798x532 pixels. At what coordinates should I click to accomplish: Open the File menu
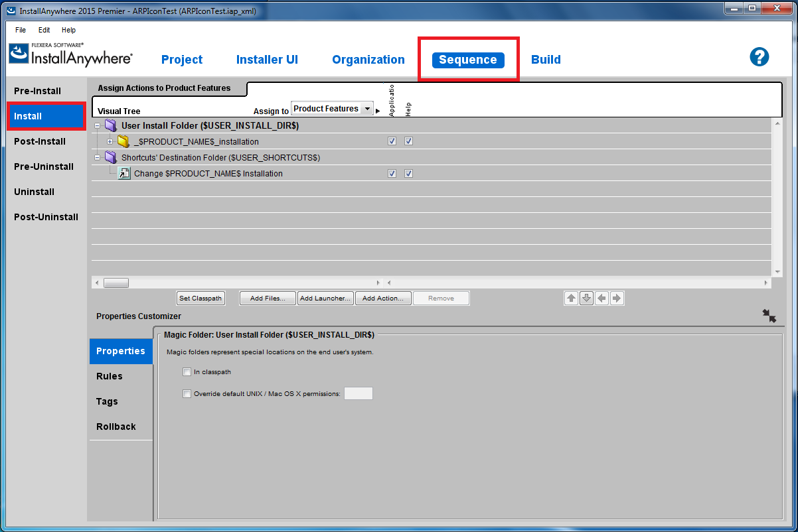click(21, 30)
